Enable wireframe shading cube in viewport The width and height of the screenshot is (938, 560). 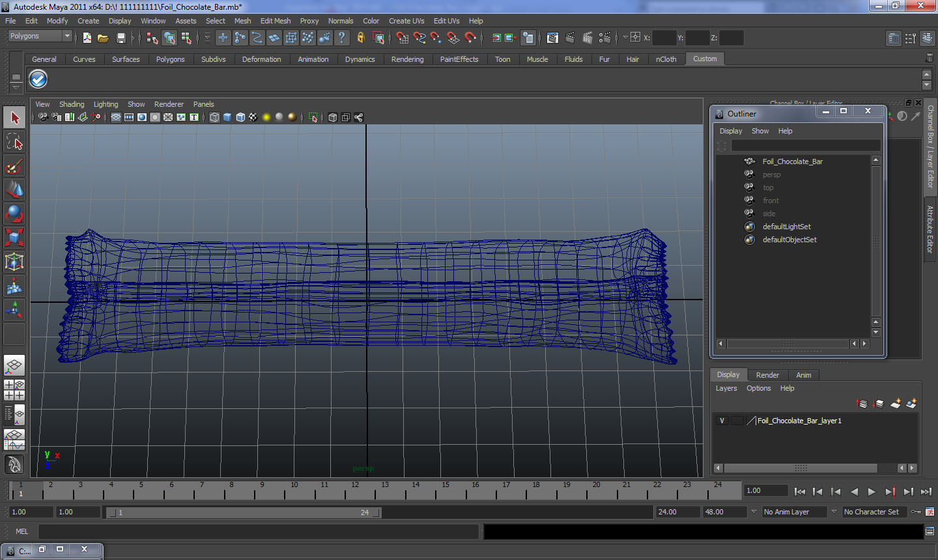pyautogui.click(x=214, y=117)
